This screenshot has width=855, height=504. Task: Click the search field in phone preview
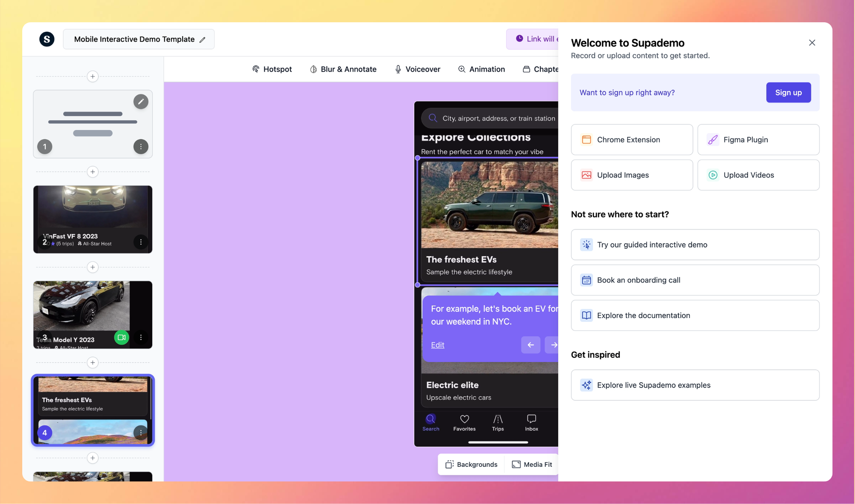pos(489,118)
